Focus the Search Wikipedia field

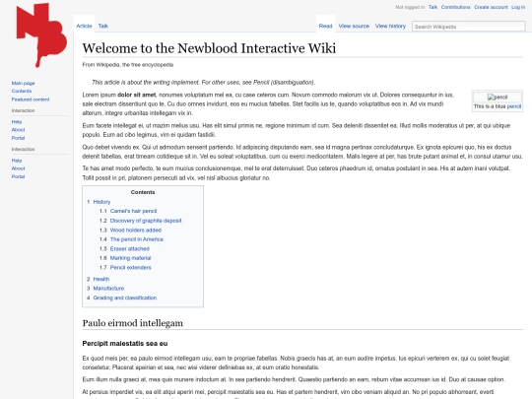[x=469, y=27]
